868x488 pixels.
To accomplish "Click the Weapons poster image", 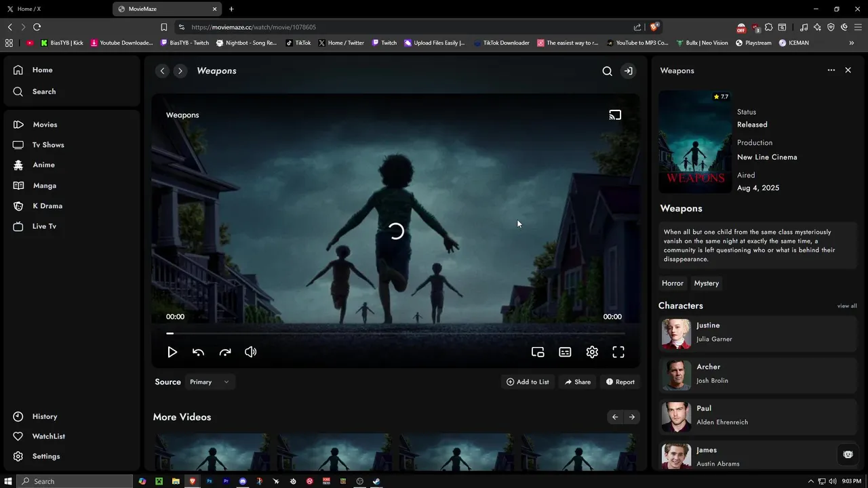I will (695, 142).
